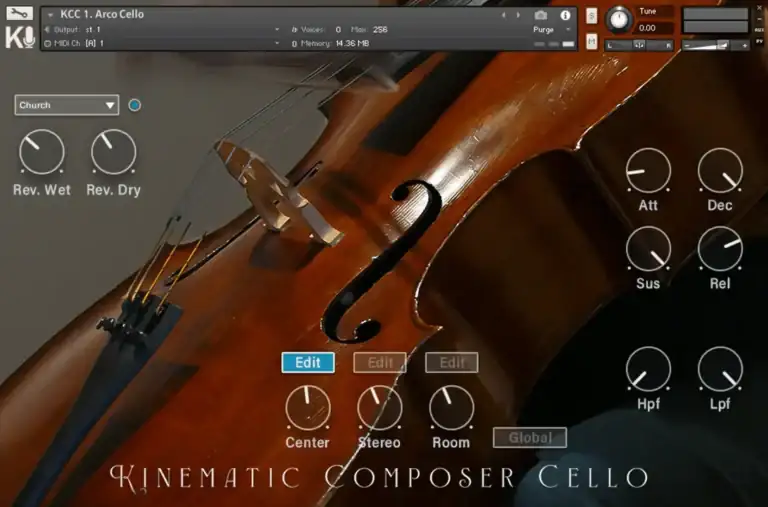
Task: Toggle the reverb on/off blue indicator
Action: pyautogui.click(x=134, y=105)
